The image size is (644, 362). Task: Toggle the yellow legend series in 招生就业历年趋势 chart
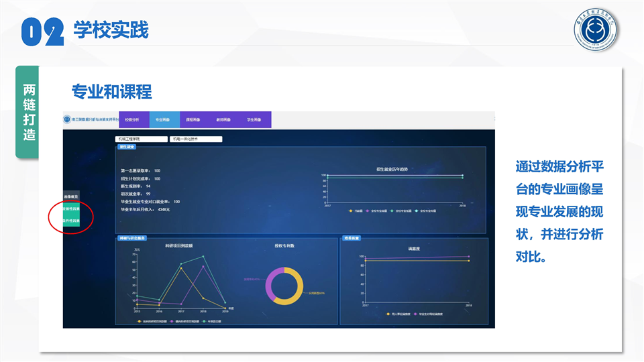[x=356, y=211]
